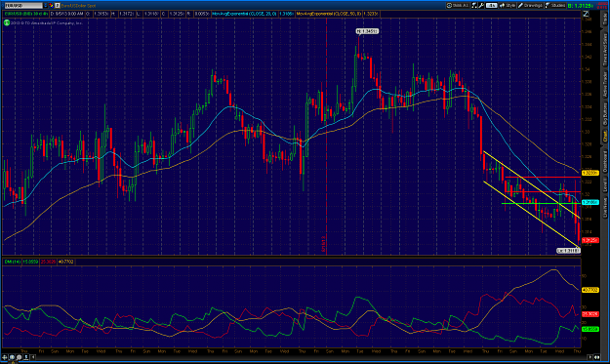Open the Live News sidebar tab
Viewport: 610px width, 364px height.
(x=605, y=208)
